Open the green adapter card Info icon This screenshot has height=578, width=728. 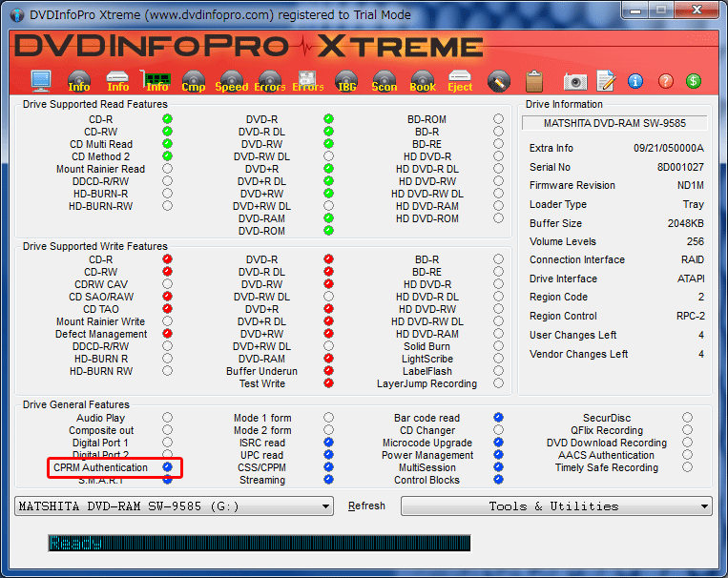pyautogui.click(x=156, y=81)
